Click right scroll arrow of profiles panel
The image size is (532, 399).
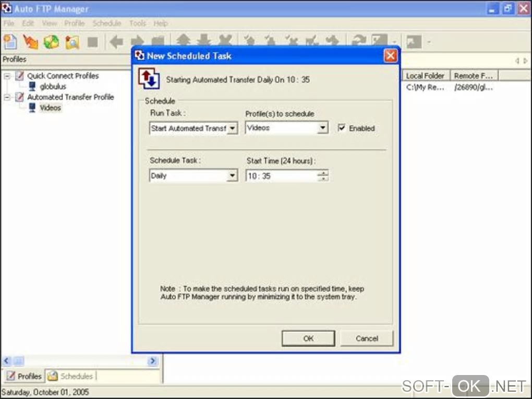pos(153,361)
